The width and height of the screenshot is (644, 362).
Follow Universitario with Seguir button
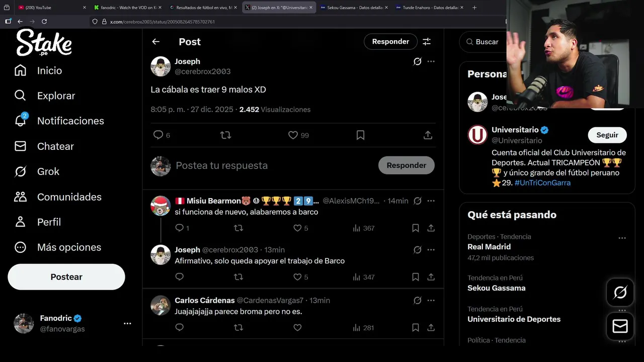[x=607, y=135]
